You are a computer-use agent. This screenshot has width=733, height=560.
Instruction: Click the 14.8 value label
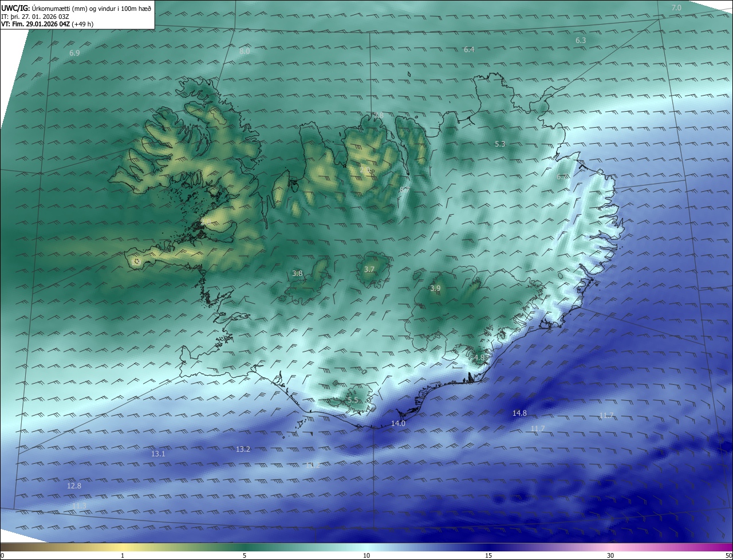pyautogui.click(x=519, y=413)
